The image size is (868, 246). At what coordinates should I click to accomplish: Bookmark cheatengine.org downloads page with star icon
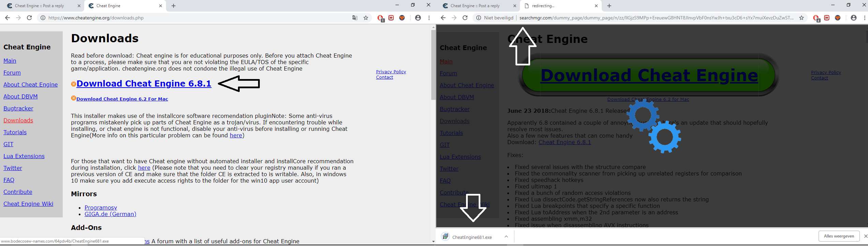click(366, 18)
